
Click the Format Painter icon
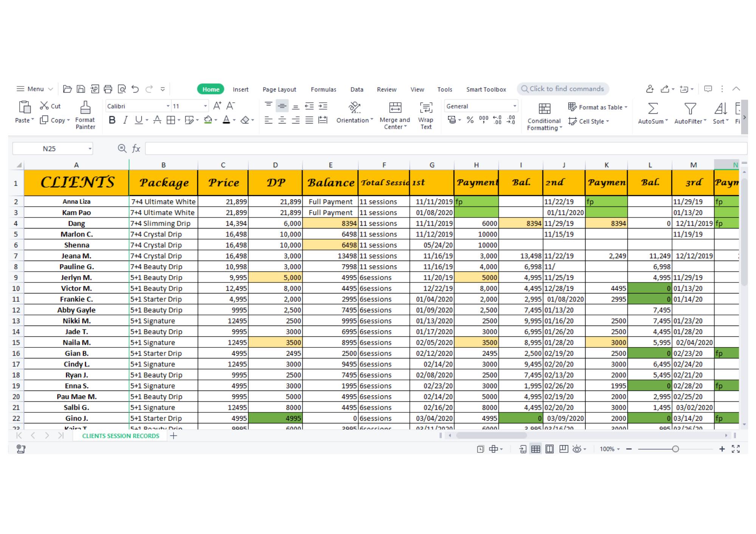(x=85, y=108)
